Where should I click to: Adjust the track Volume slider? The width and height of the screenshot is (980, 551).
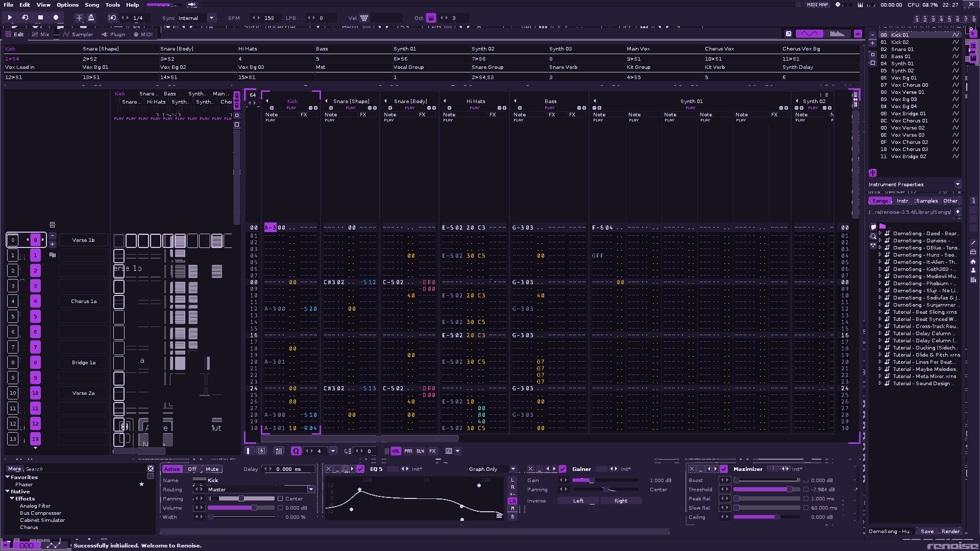click(x=241, y=508)
